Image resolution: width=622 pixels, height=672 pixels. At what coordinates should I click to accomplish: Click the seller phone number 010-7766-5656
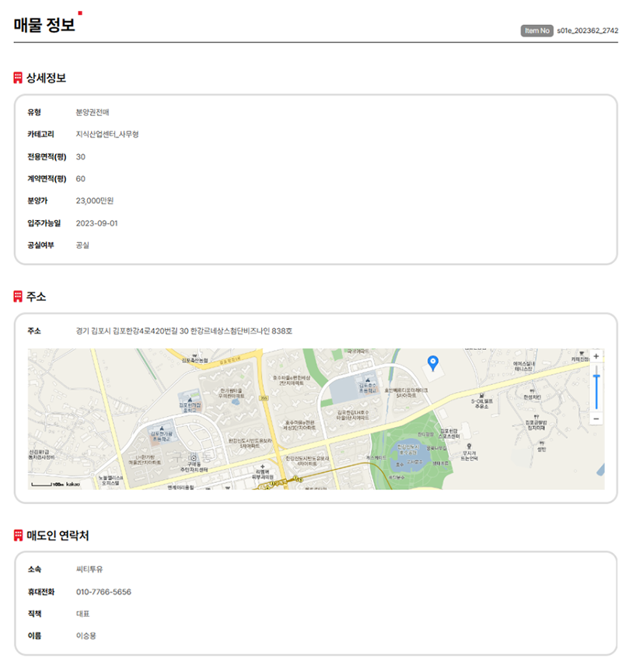click(103, 592)
